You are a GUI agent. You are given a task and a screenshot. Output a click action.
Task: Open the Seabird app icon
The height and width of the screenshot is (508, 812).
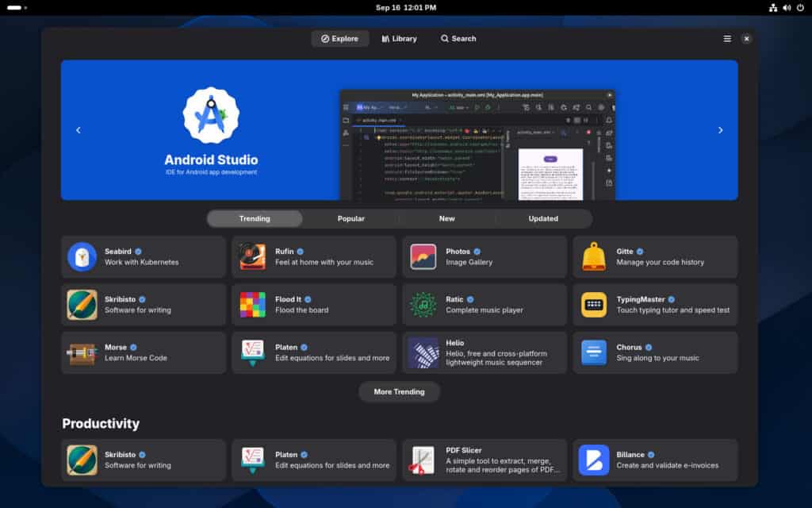[82, 256]
